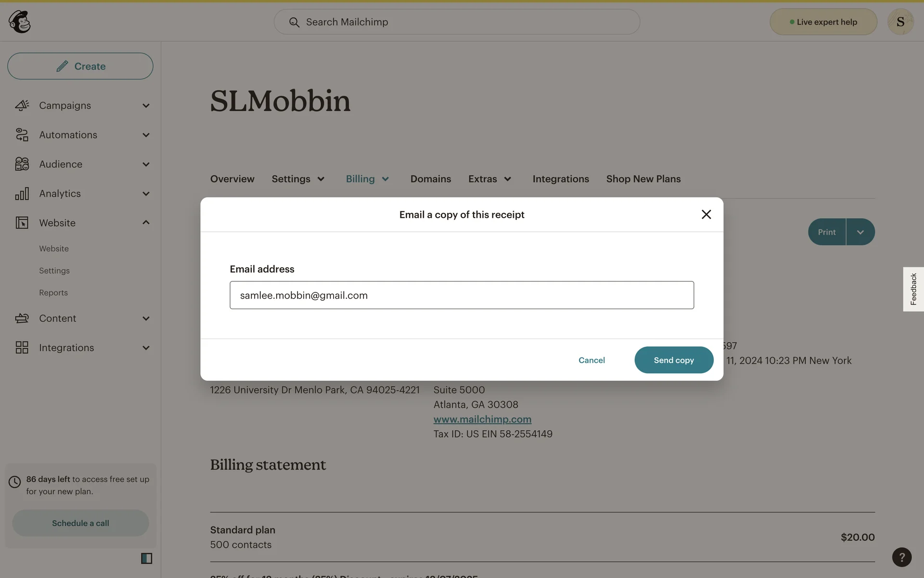Cancel the email receipt dialog
The width and height of the screenshot is (924, 578).
point(591,360)
